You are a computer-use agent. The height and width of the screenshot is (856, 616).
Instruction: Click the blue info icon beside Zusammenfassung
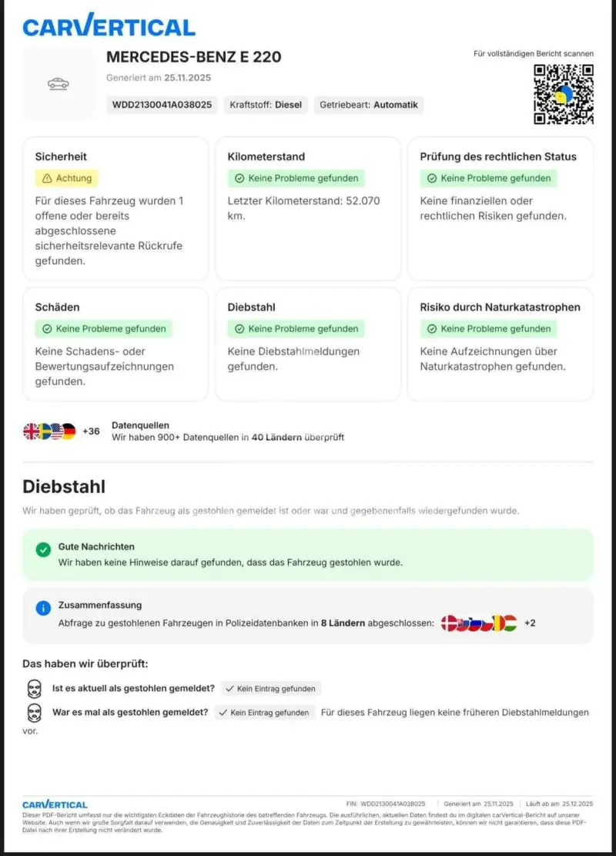click(43, 608)
